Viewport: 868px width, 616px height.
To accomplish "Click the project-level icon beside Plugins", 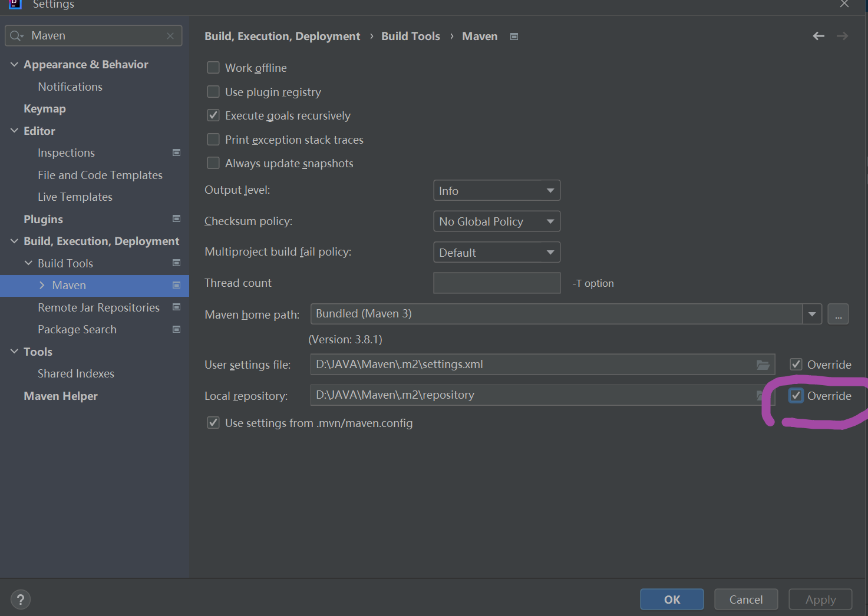I will tap(176, 218).
